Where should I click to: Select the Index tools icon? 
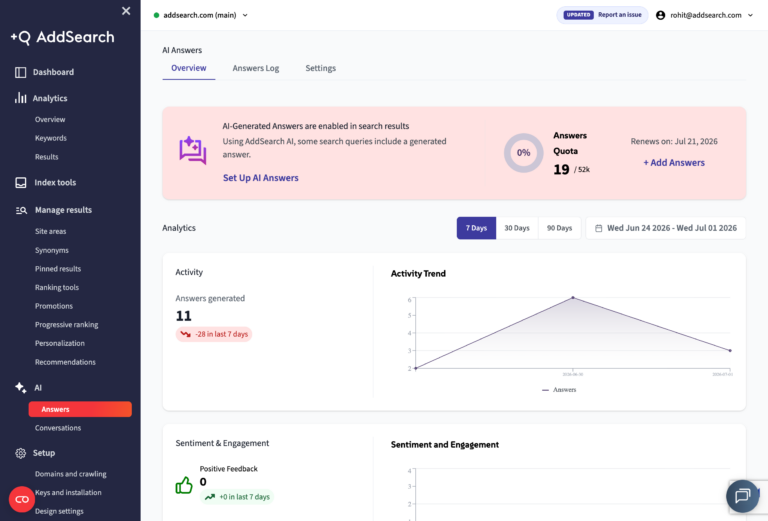(x=21, y=183)
